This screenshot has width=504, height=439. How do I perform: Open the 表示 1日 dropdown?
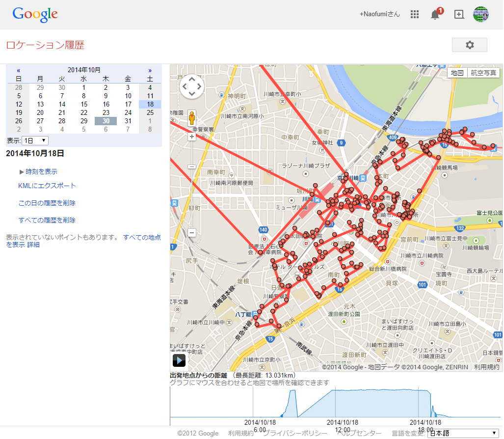[35, 140]
